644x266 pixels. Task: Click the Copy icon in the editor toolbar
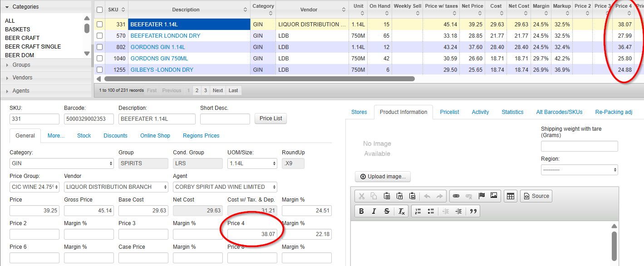(374, 196)
